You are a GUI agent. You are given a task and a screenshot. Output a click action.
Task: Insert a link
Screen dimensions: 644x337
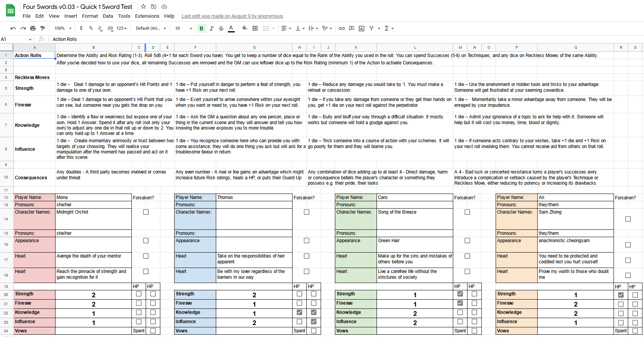341,28
